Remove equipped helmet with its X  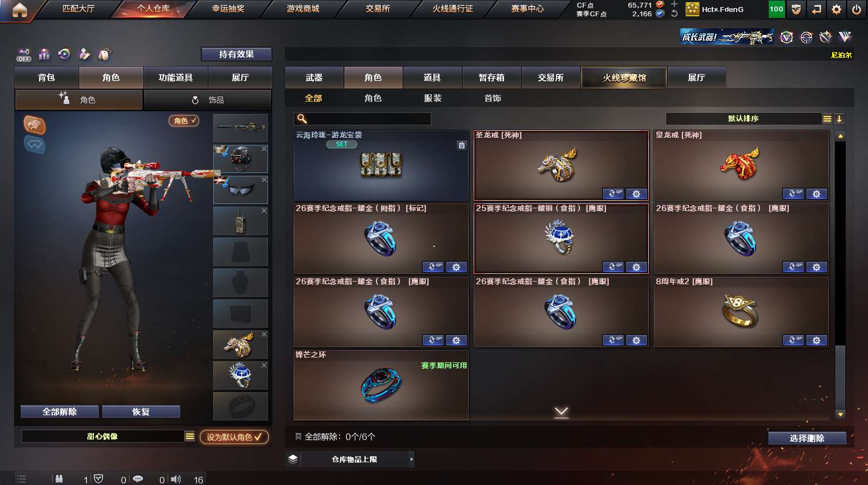click(x=264, y=149)
